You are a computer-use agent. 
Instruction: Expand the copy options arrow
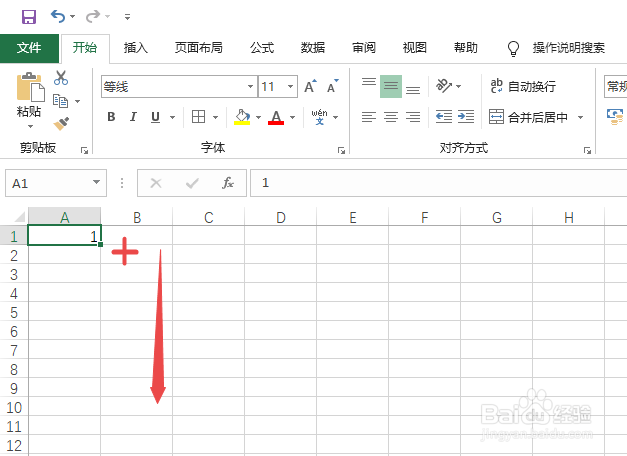[78, 101]
